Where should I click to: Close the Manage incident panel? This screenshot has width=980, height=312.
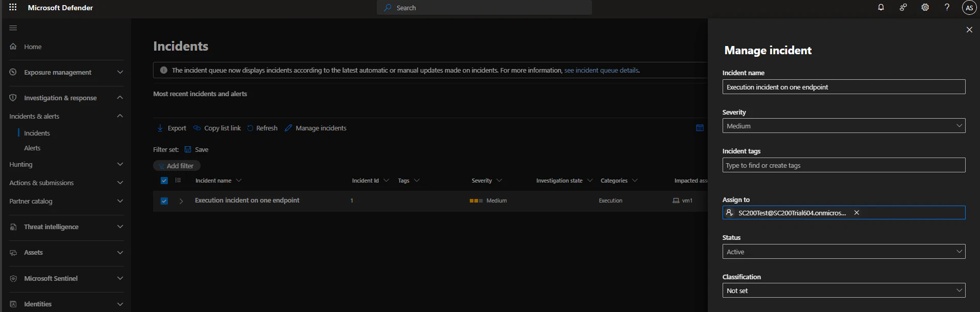(969, 30)
